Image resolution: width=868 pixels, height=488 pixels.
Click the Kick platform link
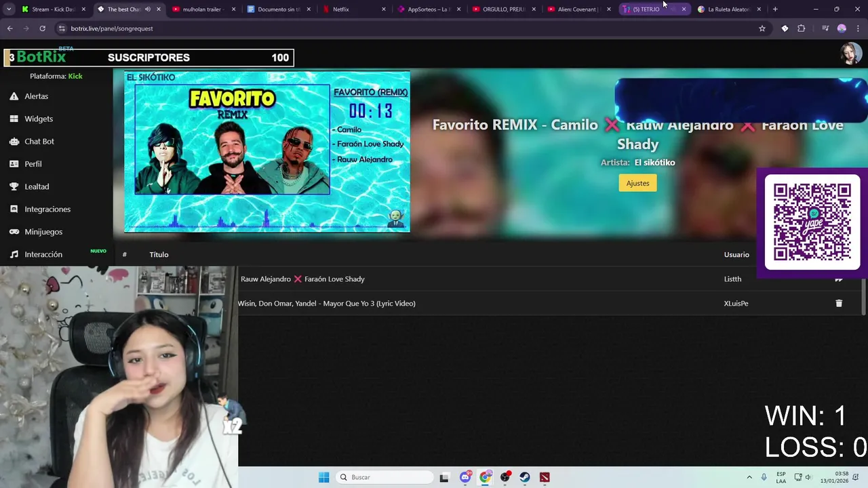[x=75, y=76]
